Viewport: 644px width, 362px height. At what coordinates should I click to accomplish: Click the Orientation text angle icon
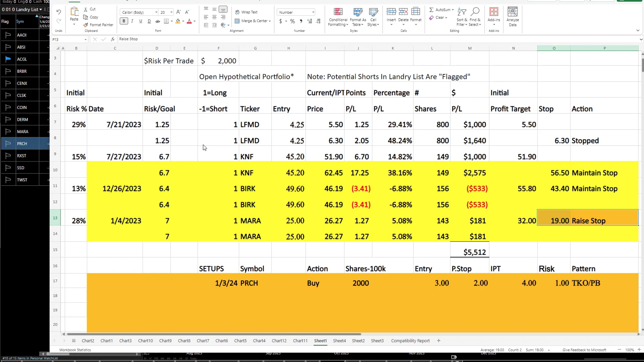[223, 25]
